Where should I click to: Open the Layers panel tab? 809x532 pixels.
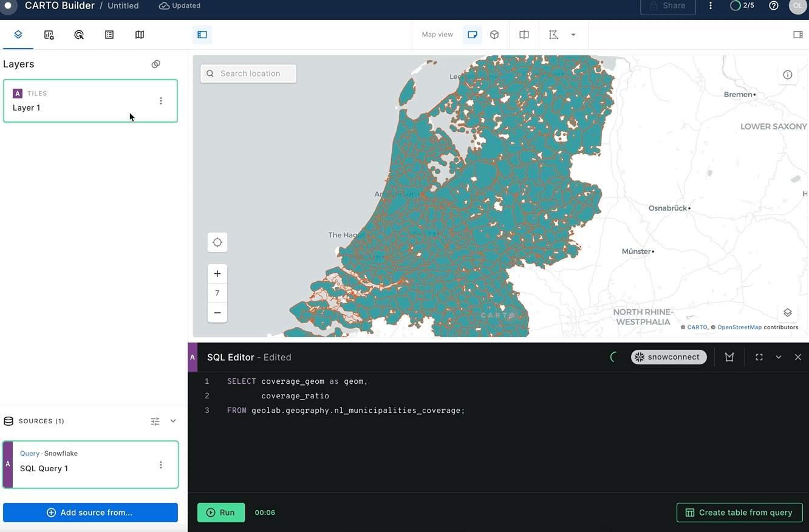click(x=18, y=35)
